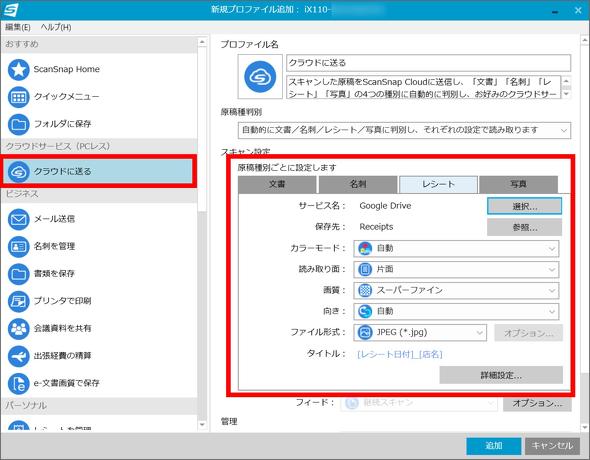Image resolution: width=590 pixels, height=460 pixels.
Task: Click the ScanSnap logo in title bar
Action: (10, 10)
